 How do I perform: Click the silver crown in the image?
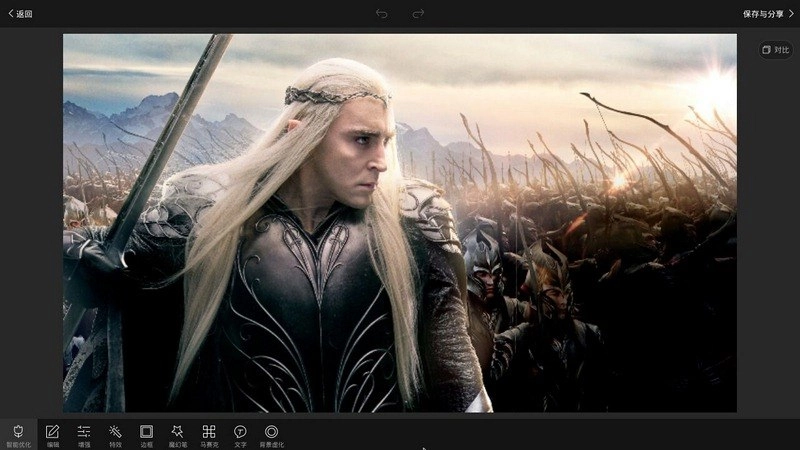pos(335,95)
